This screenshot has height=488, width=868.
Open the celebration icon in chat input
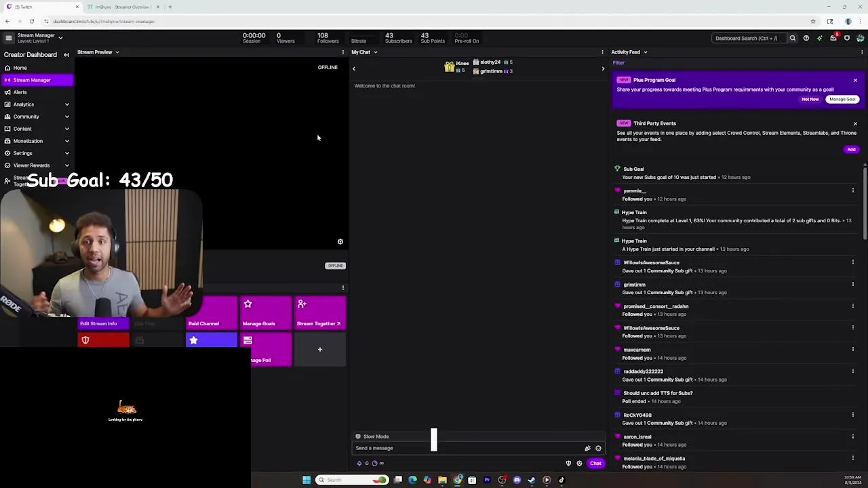tap(587, 448)
